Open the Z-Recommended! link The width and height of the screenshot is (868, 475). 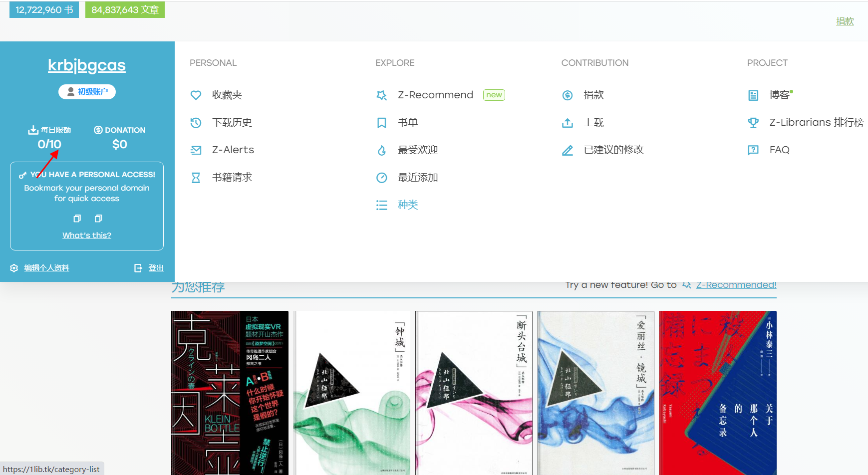(x=736, y=285)
